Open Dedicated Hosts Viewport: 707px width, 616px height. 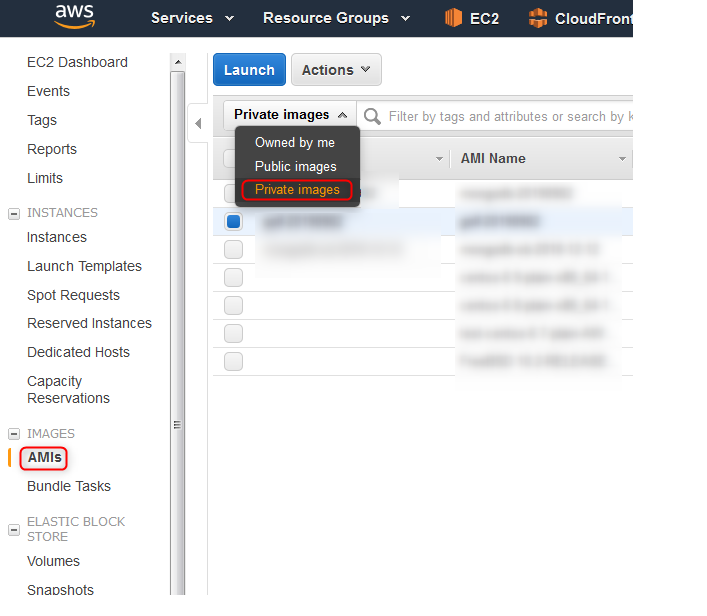78,352
